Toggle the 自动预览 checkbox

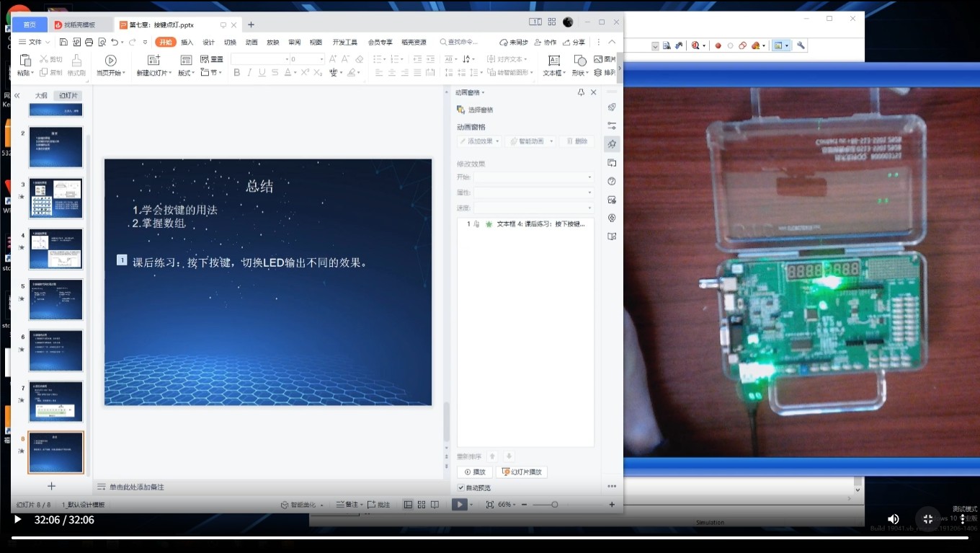coord(461,488)
